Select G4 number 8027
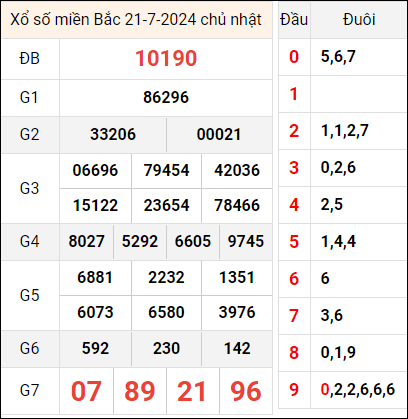Viewport: 408px width, 419px height. coord(86,241)
